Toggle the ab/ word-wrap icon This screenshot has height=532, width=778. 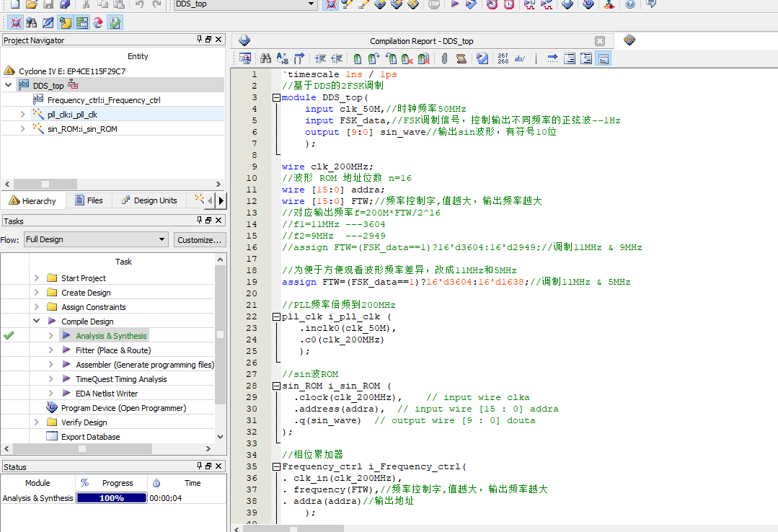point(519,58)
